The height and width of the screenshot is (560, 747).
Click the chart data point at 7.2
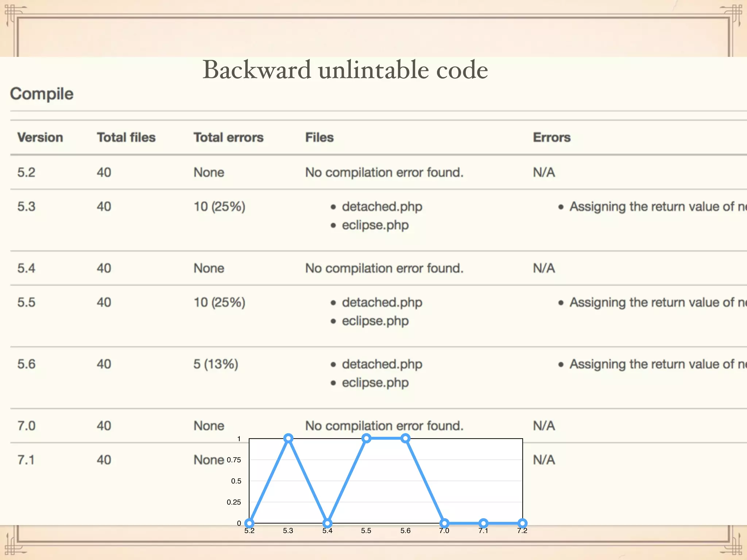pyautogui.click(x=522, y=523)
